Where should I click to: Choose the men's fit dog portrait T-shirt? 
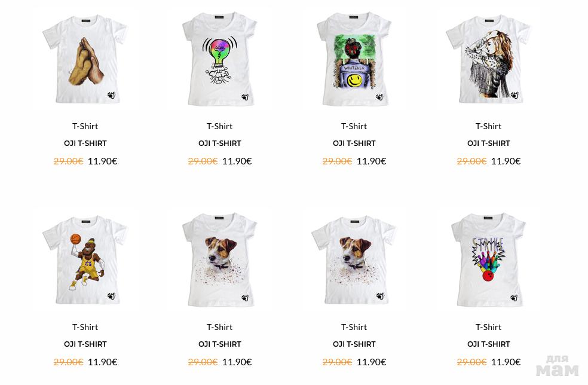click(354, 260)
